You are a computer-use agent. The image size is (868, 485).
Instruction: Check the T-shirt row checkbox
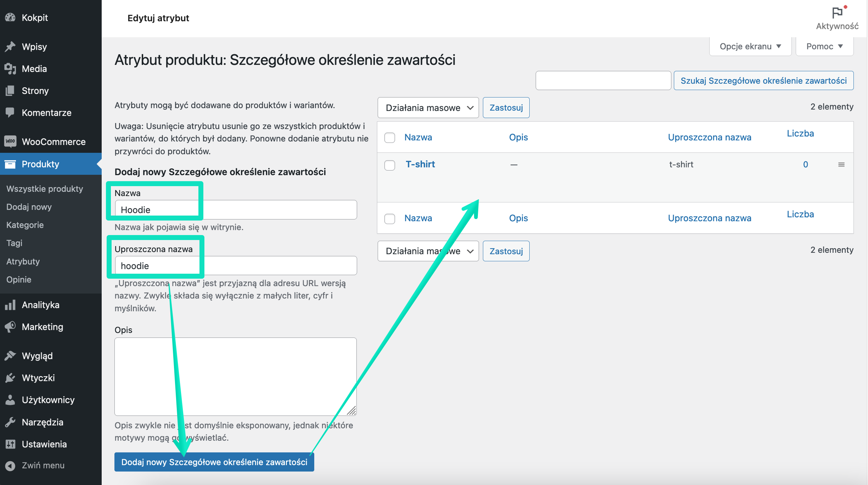(390, 165)
